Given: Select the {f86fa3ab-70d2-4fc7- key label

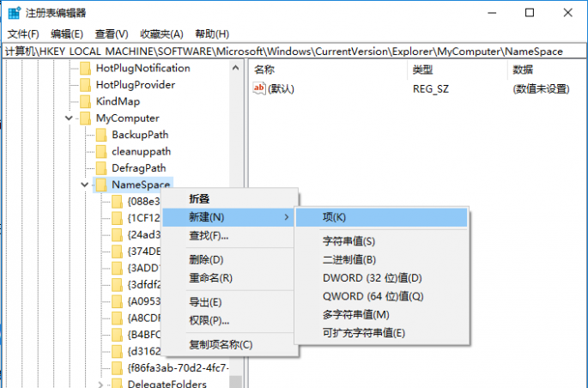Looking at the screenshot, I should 179,367.
